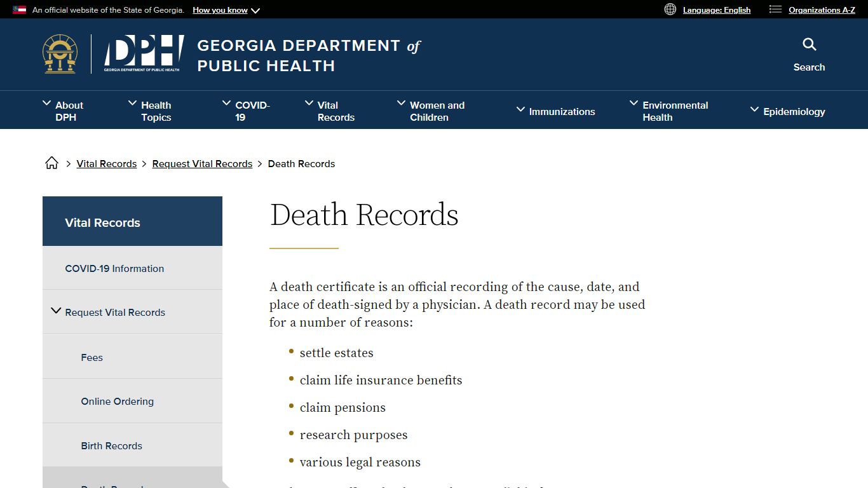This screenshot has width=868, height=488.
Task: Open the Women and Children menu
Action: 431,111
